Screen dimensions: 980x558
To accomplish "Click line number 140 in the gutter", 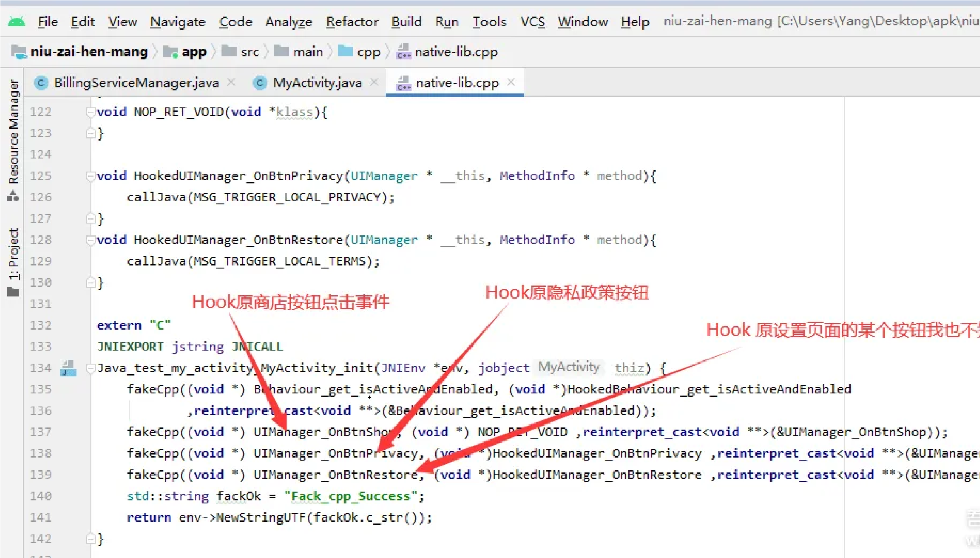I will (x=41, y=496).
